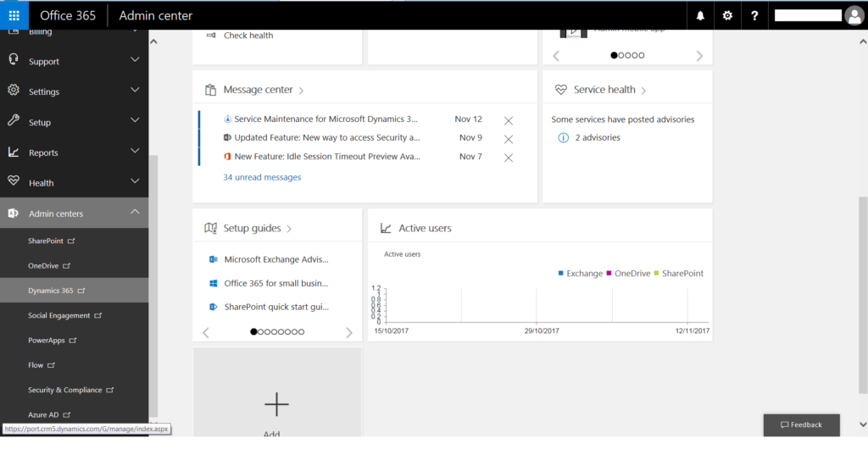
Task: Click the SharePoint quick start guide icon
Action: click(213, 307)
